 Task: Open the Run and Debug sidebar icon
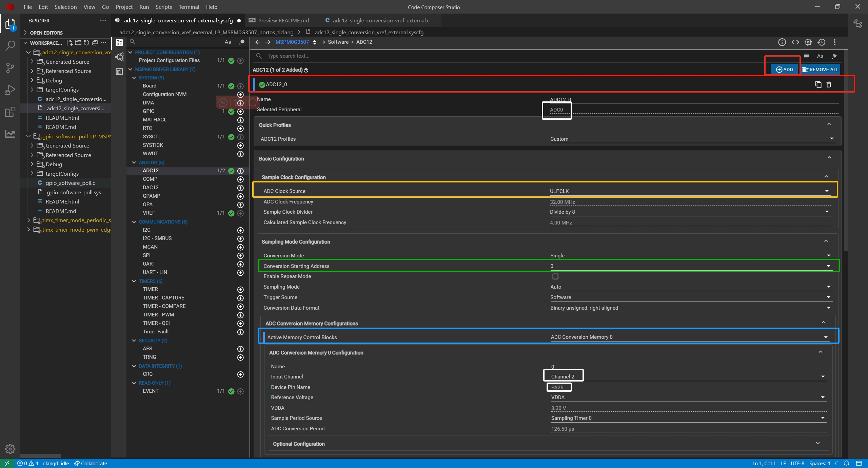pyautogui.click(x=10, y=90)
